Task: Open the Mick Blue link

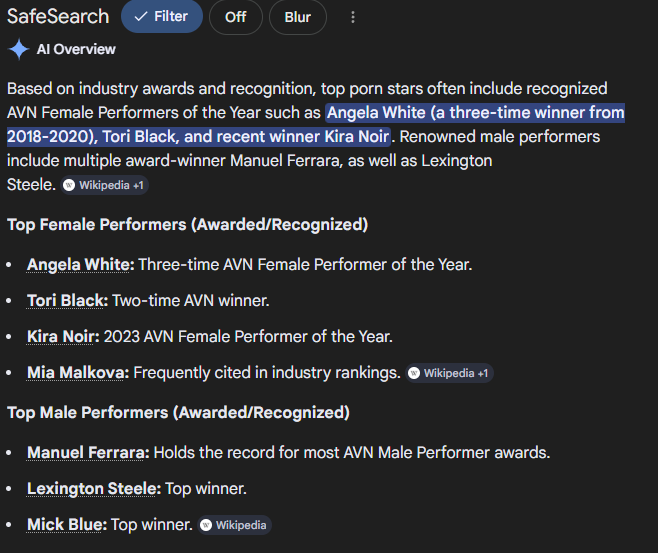Action: pyautogui.click(x=65, y=525)
